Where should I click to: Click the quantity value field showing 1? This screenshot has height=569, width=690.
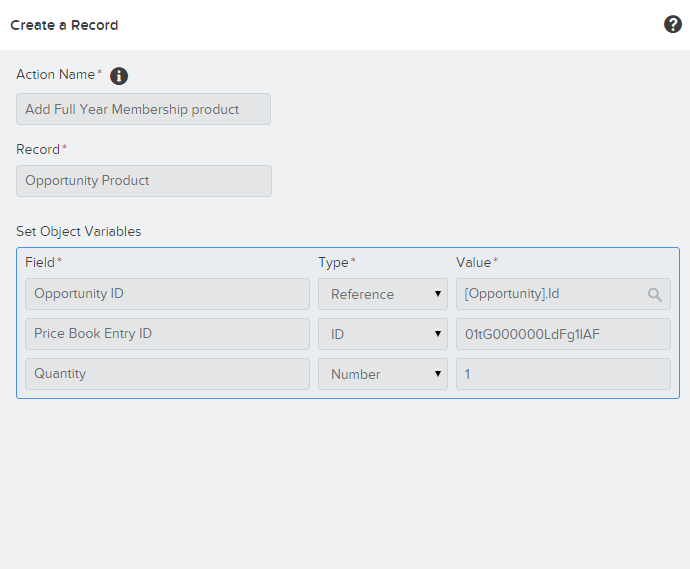(563, 374)
